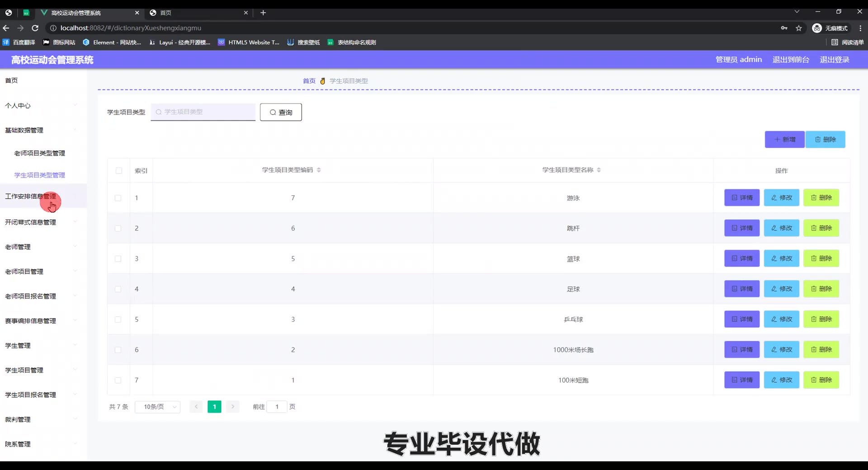Open 首页 in the sidebar menu
The width and height of the screenshot is (868, 470).
[x=43, y=80]
